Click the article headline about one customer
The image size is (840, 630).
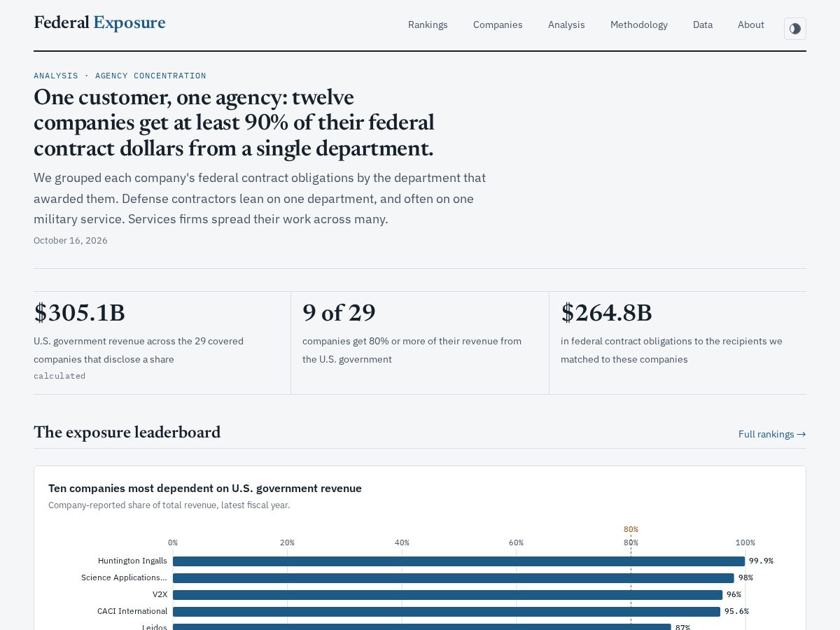234,122
